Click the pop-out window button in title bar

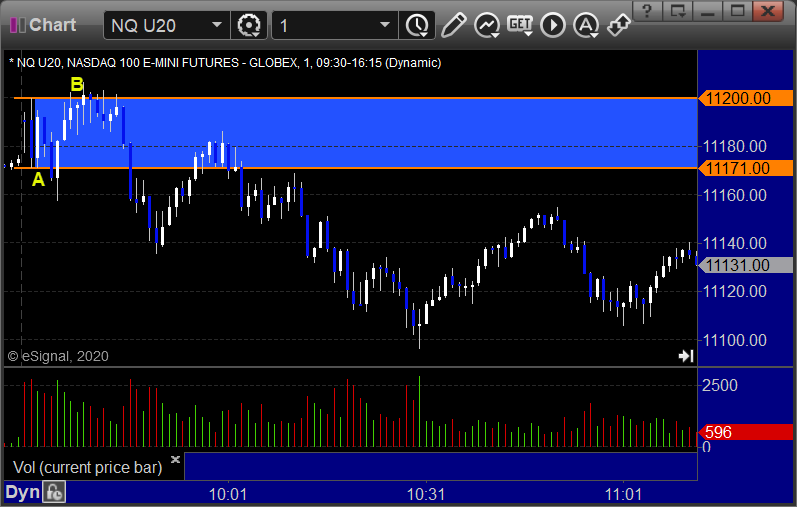pos(678,10)
